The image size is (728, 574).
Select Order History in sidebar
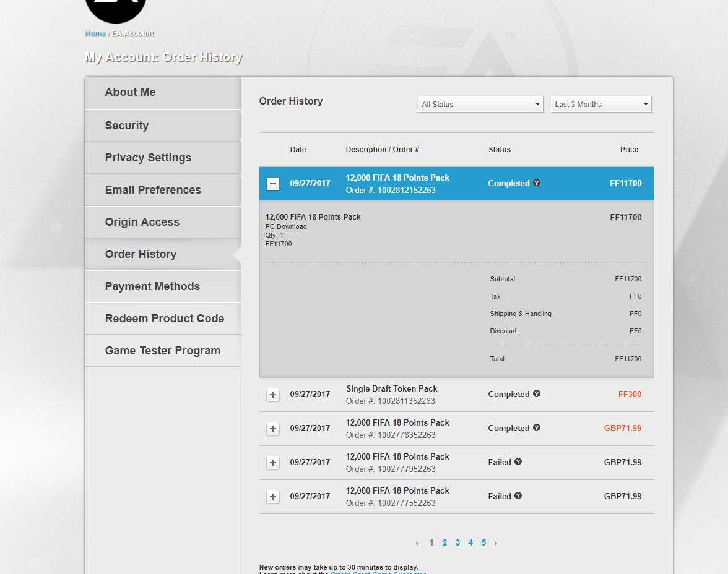coord(162,254)
